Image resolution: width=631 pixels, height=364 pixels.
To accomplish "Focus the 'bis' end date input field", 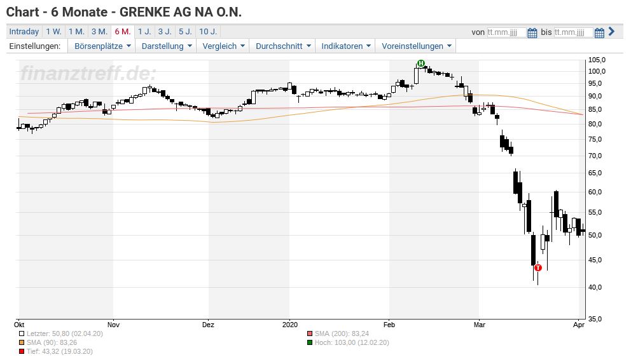I will (x=574, y=32).
